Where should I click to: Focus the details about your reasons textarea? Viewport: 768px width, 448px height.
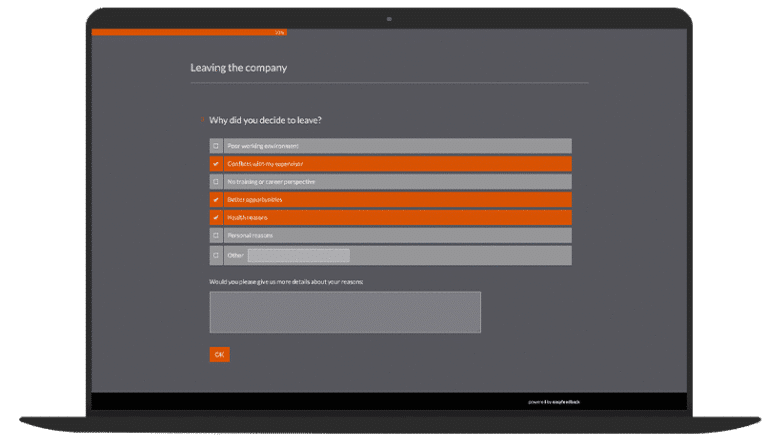(345, 312)
